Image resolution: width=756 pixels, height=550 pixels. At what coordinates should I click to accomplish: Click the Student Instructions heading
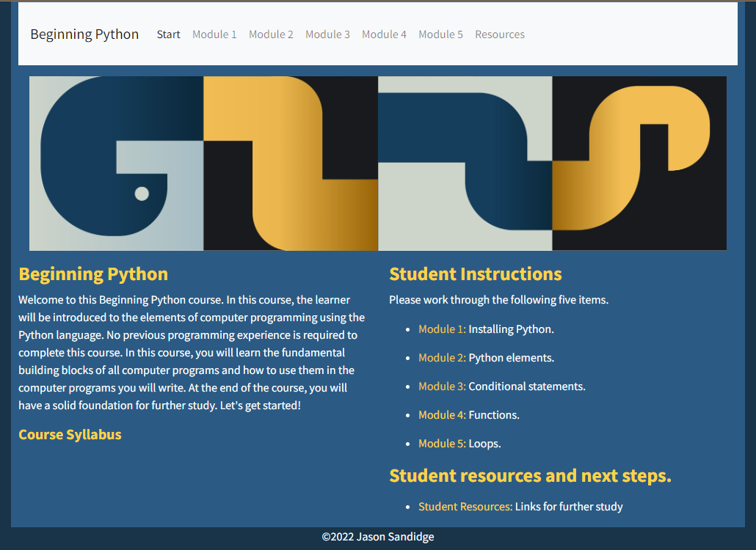[476, 274]
